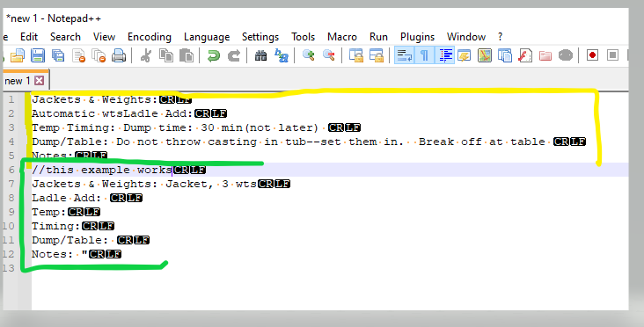The height and width of the screenshot is (327, 644).
Task: Paste clipboard using the Paste icon
Action: (187, 55)
